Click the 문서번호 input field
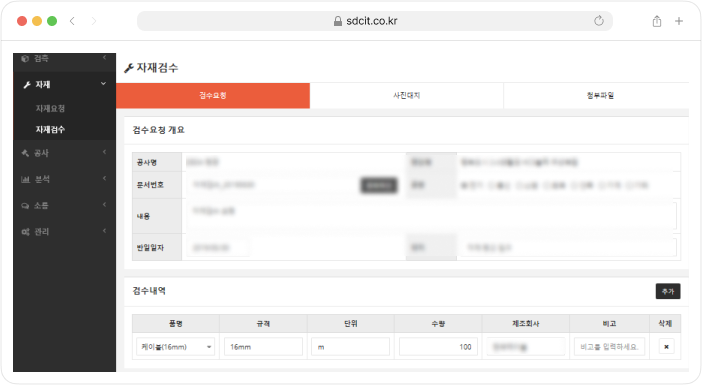 (x=273, y=185)
